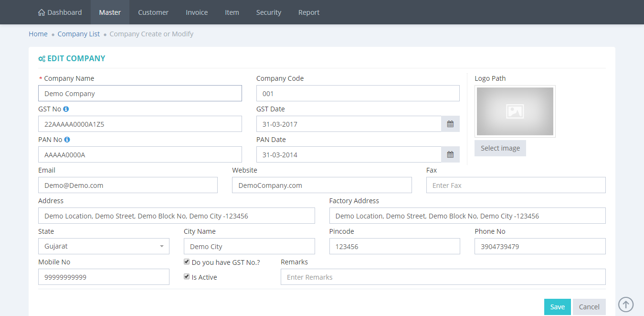Click the scroll-to-top arrow icon
Screen dimensions: 644x316
(x=626, y=304)
